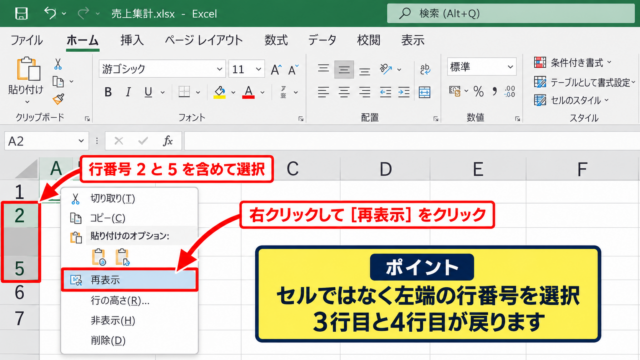Click the text orientation icon

tap(385, 69)
